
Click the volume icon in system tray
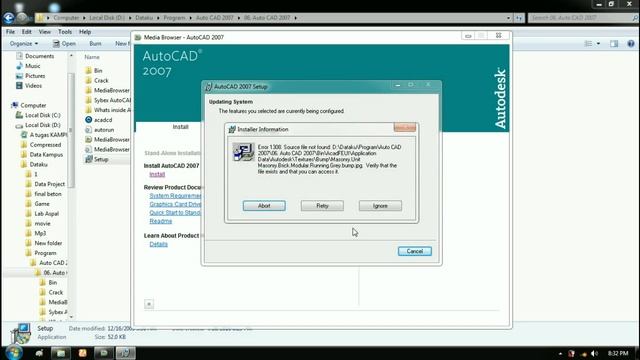[x=594, y=353]
